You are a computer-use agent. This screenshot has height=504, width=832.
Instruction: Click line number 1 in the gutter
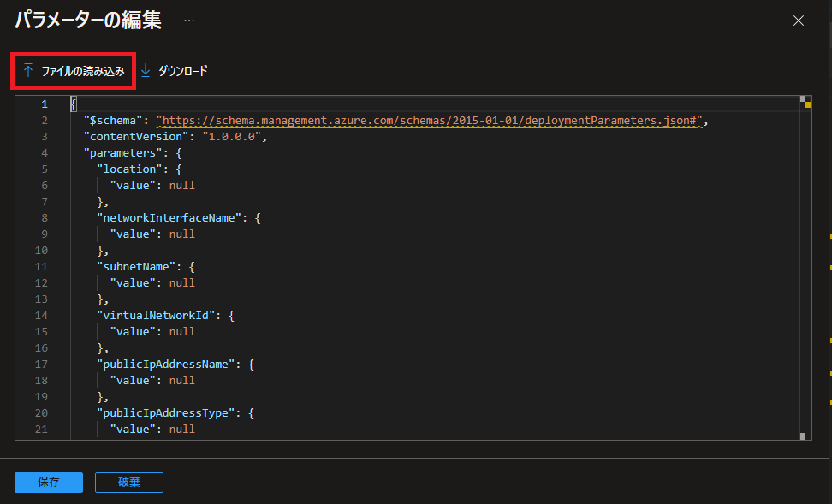click(x=44, y=104)
